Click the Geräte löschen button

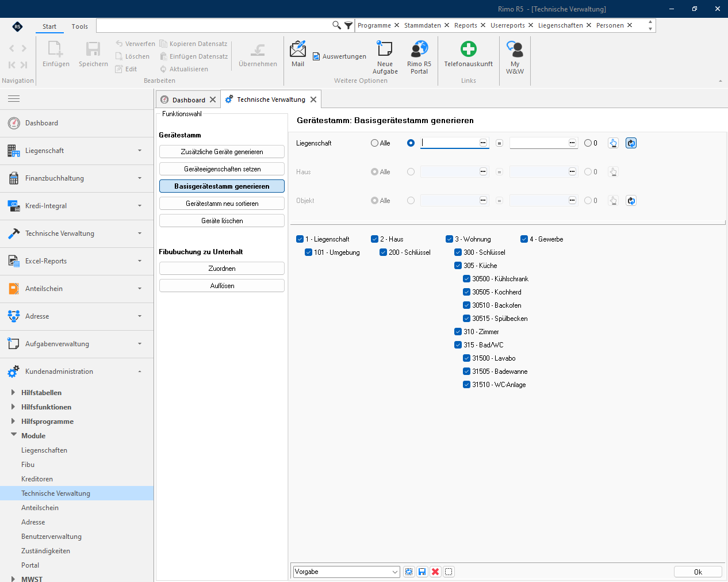click(222, 221)
